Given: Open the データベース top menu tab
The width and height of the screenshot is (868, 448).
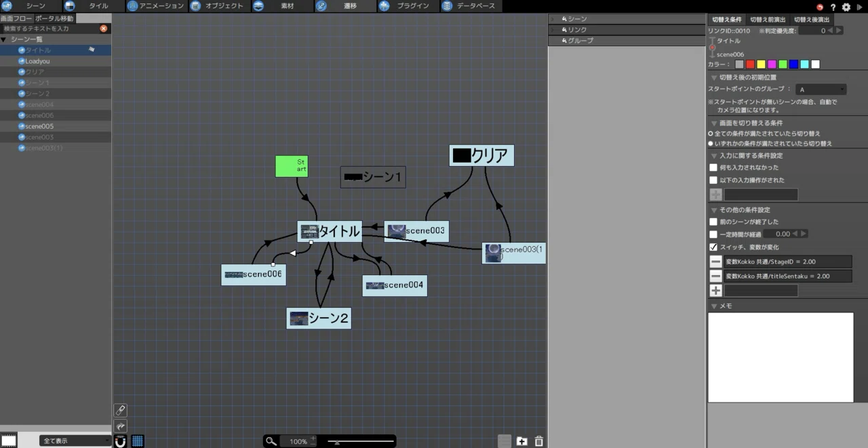Looking at the screenshot, I should (471, 6).
